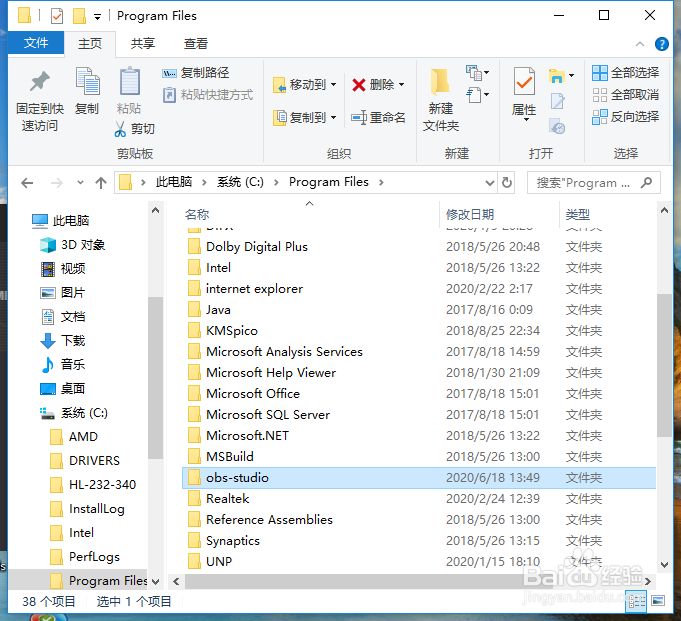Viewport: 681px width, 621px height.
Task: Open recent locations dropdown arrow
Action: point(80,183)
